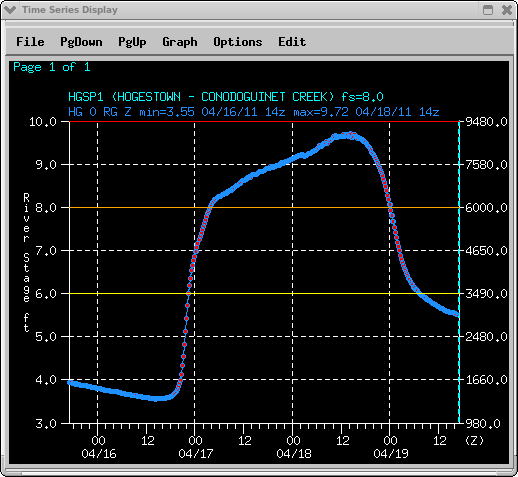Click the max=9.72 04/18/11 14z text
Viewport: 518px width, 477px height.
(x=366, y=112)
